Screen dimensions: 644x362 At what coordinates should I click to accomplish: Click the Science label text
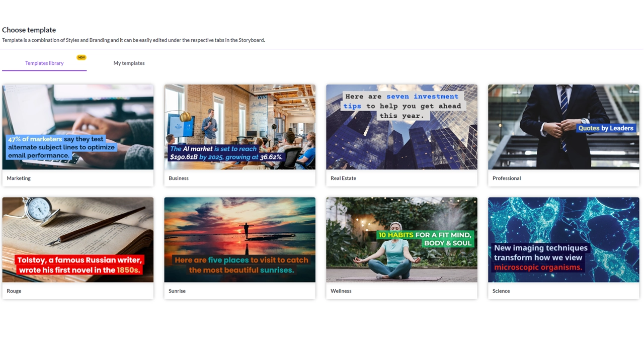(501, 291)
